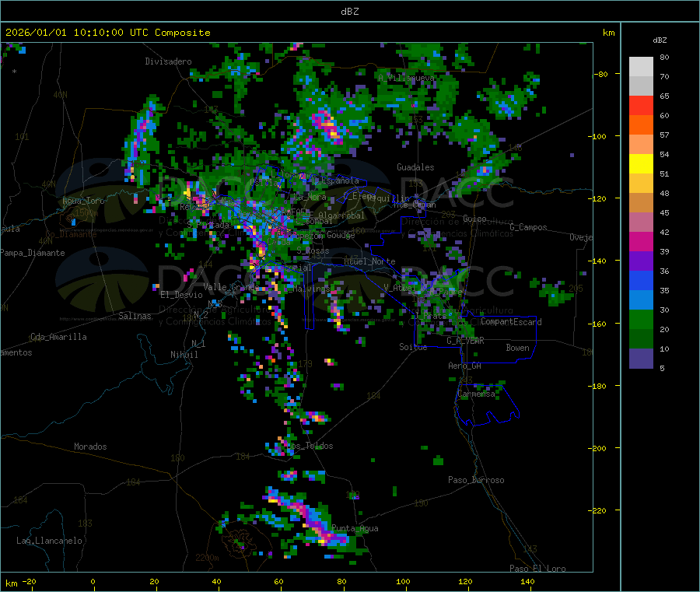Click the Los_Toldos location label
The height and width of the screenshot is (592, 700).
tap(310, 446)
